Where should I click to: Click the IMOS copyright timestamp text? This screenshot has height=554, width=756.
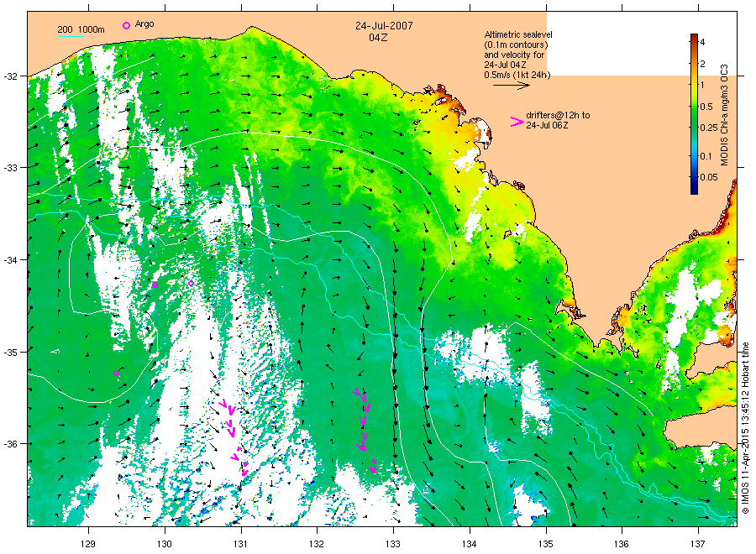(x=745, y=427)
